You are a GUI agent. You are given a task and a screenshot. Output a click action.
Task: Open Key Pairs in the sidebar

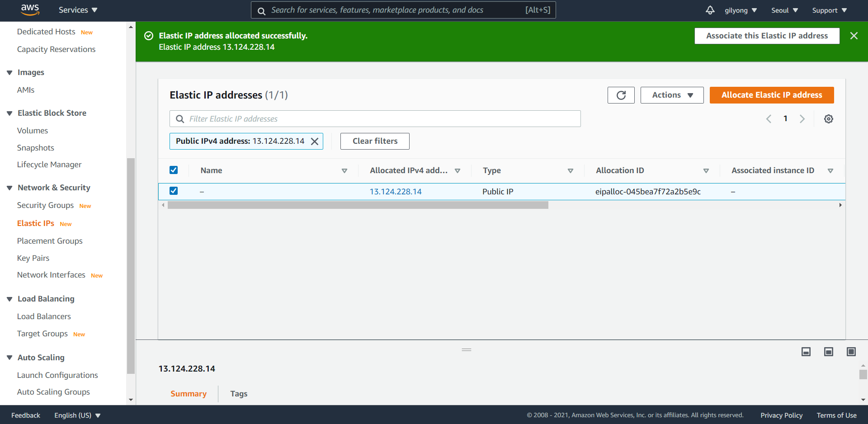[33, 258]
